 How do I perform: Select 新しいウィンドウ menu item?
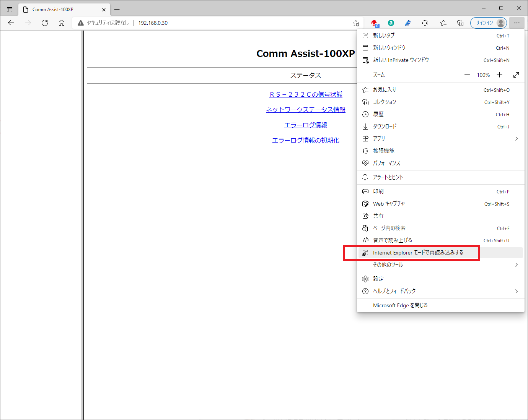coord(440,48)
